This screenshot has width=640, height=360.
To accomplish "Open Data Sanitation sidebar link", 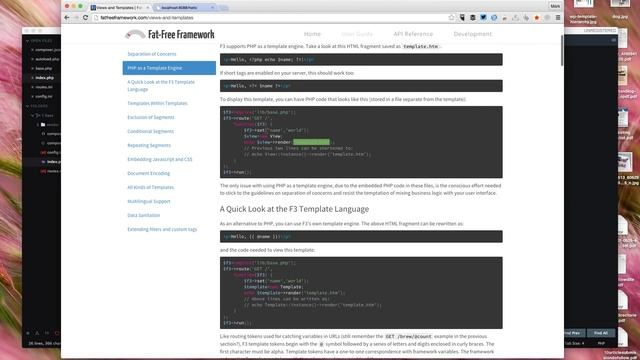I will click(143, 215).
